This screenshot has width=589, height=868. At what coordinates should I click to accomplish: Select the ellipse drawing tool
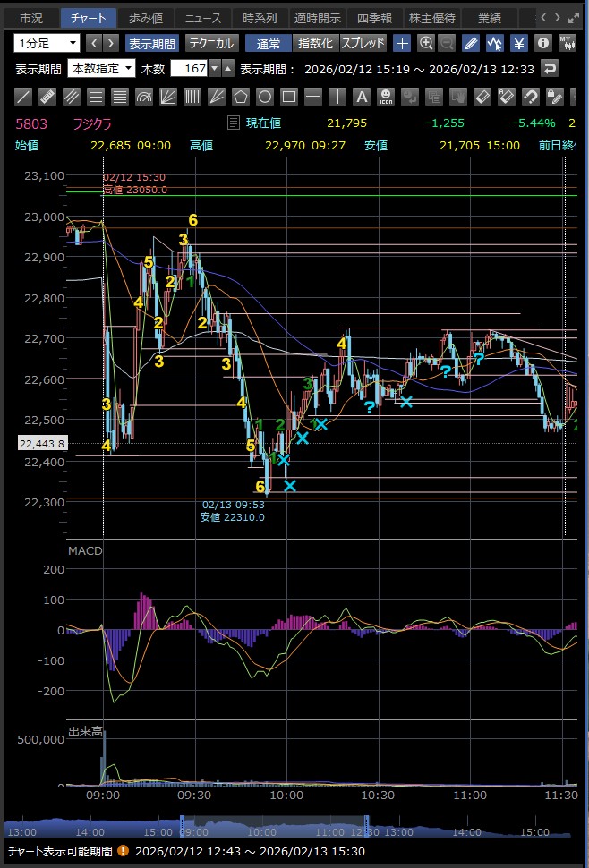click(264, 97)
